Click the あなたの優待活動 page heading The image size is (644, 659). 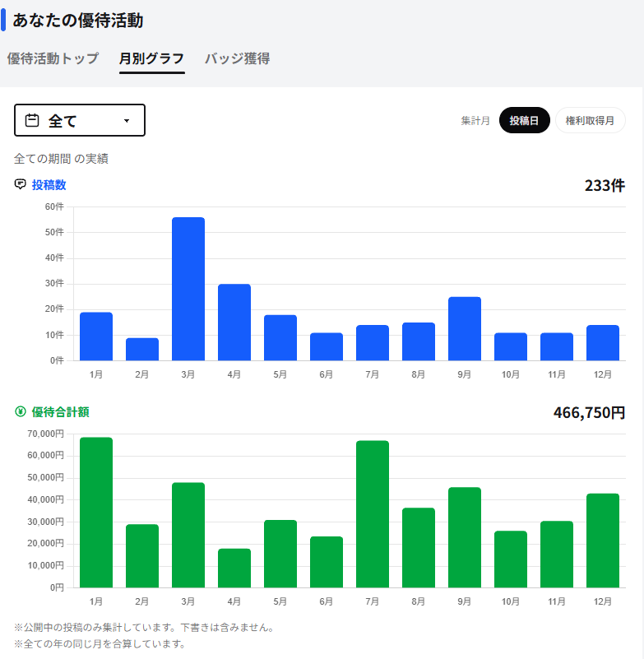tap(78, 21)
